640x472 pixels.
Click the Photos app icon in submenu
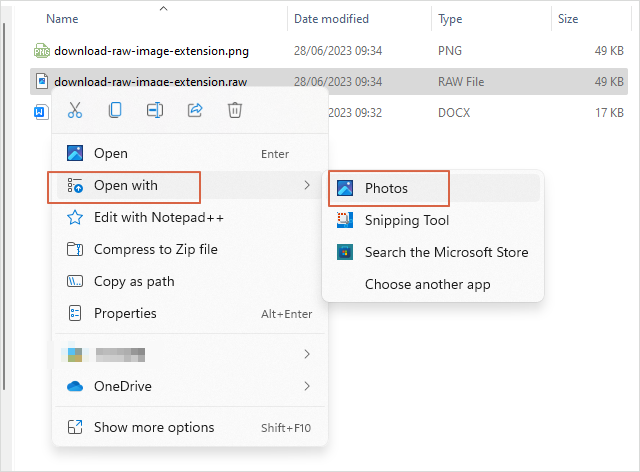(345, 188)
